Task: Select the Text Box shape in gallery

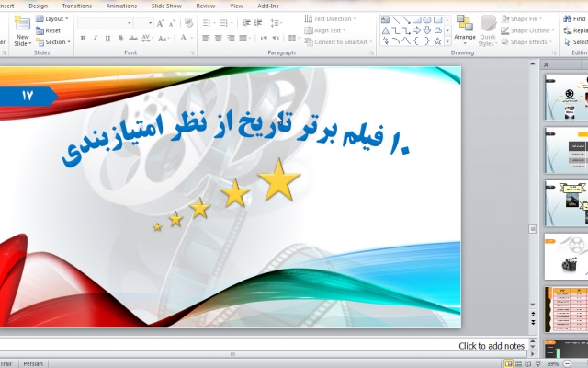Action: click(385, 20)
